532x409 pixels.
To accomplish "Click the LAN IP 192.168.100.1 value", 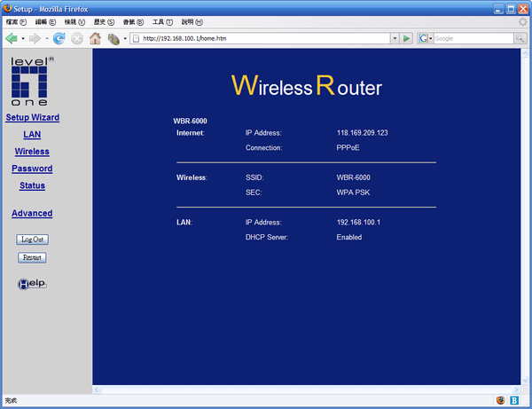I will (x=358, y=223).
